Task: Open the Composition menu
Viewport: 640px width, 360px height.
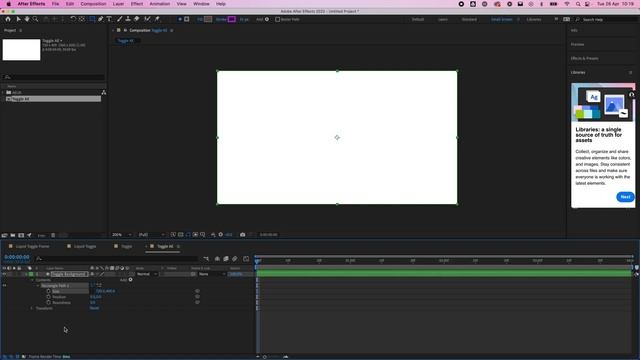Action: click(93, 4)
